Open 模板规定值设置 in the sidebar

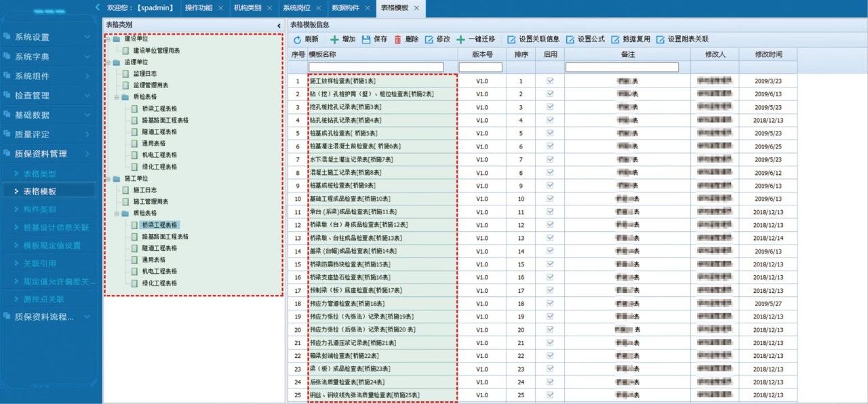click(52, 245)
